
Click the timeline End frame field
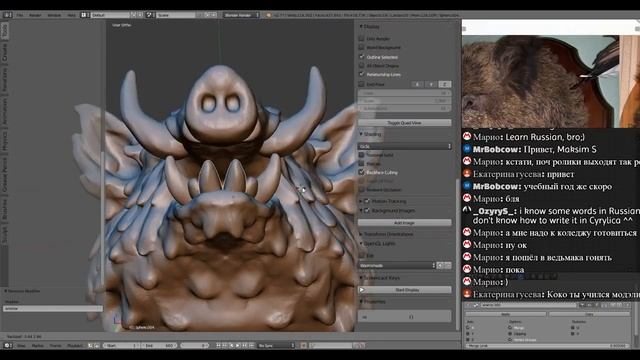click(x=160, y=345)
